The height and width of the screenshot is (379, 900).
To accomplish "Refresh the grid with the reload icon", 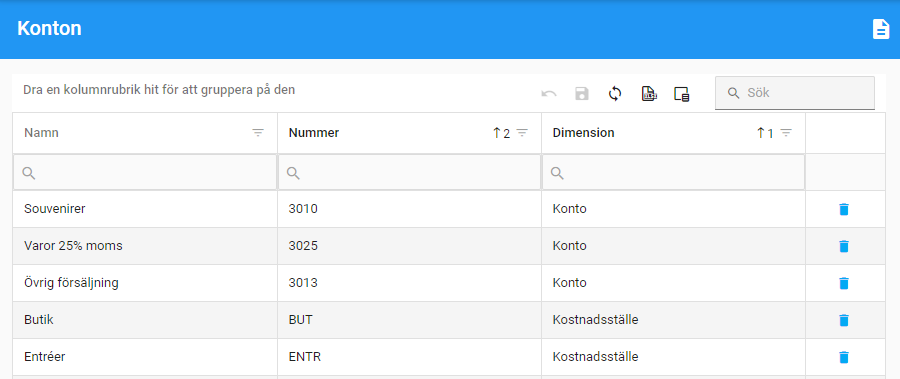I will (x=615, y=94).
